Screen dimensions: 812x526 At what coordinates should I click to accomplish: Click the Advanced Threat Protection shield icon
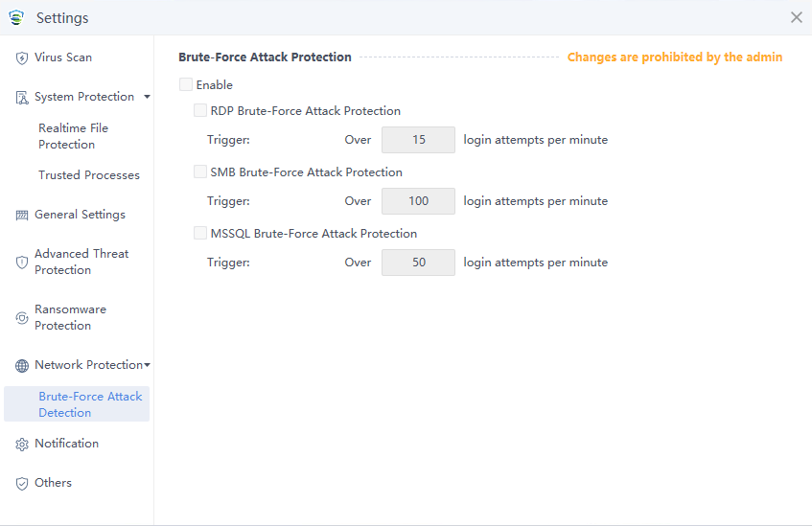point(22,263)
